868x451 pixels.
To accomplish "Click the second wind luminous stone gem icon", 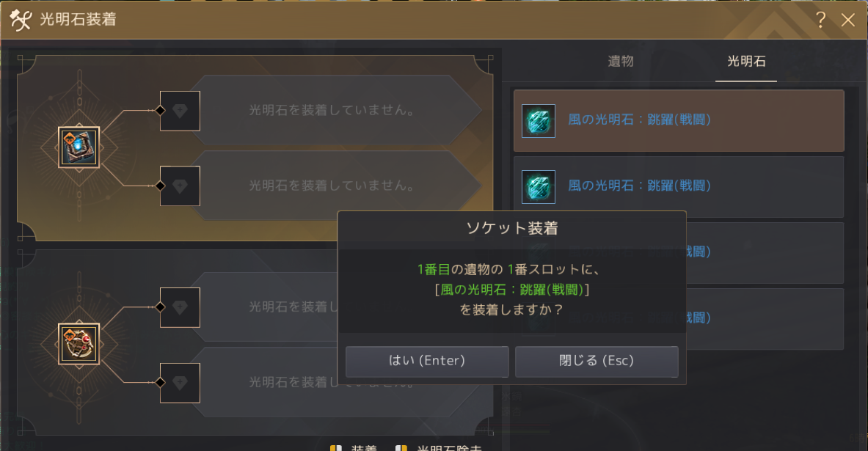I will click(x=539, y=186).
